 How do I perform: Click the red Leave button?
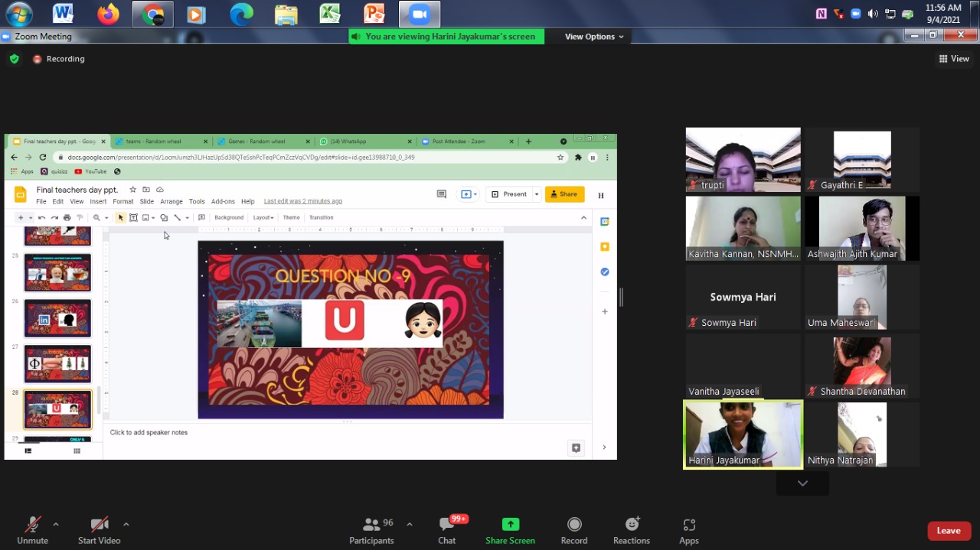949,531
